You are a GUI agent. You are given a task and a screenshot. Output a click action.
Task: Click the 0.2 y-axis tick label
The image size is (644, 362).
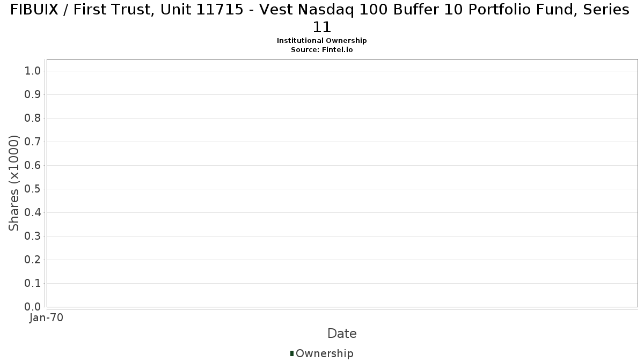(x=33, y=260)
